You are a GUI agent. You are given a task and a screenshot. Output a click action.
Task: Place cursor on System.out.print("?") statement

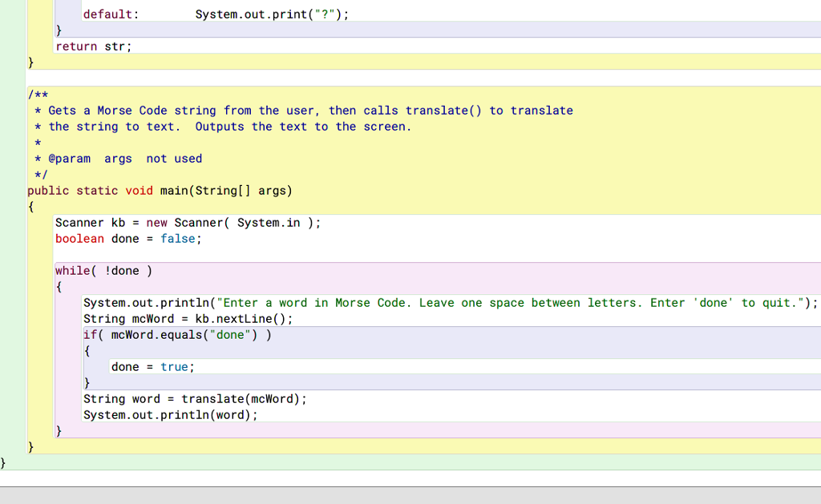272,14
